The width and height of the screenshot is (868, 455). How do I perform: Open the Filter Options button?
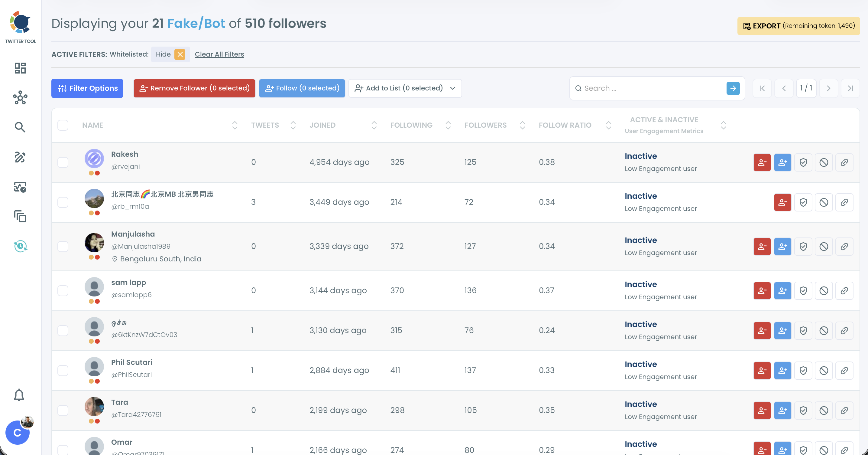tap(87, 88)
